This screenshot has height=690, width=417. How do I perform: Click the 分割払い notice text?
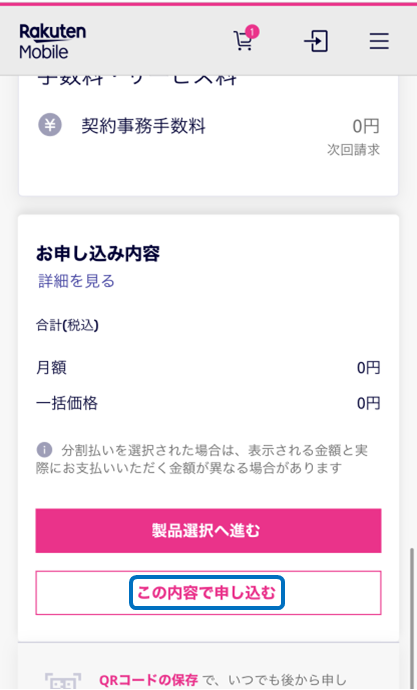pyautogui.click(x=202, y=459)
